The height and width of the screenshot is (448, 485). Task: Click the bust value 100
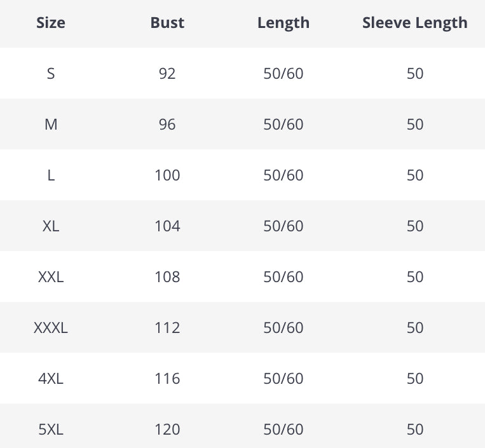pos(167,175)
